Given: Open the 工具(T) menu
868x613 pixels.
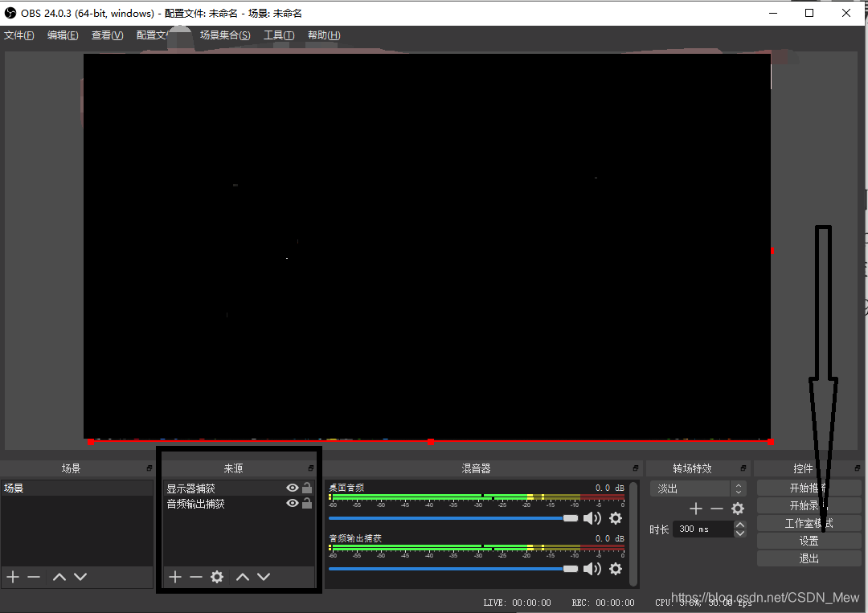Looking at the screenshot, I should click(279, 35).
